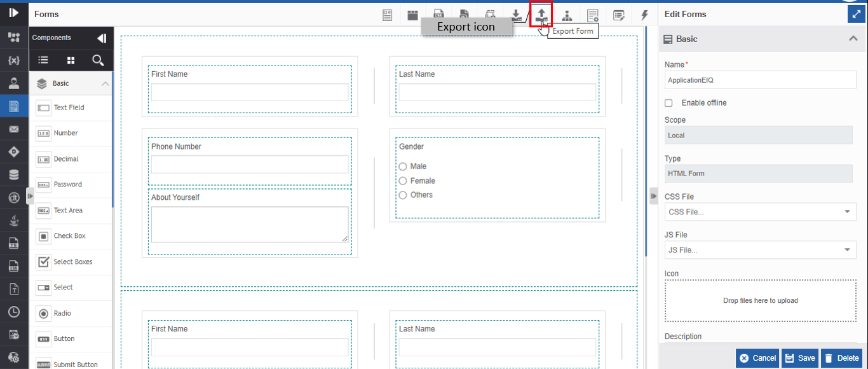Click the components search magnifier icon
Screen dimensions: 868x369
tap(98, 60)
